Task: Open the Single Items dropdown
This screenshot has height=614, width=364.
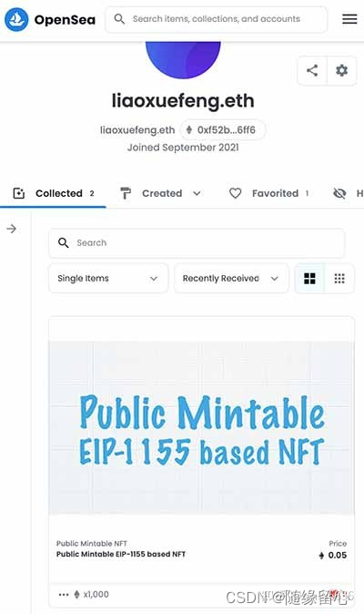Action: (x=108, y=279)
